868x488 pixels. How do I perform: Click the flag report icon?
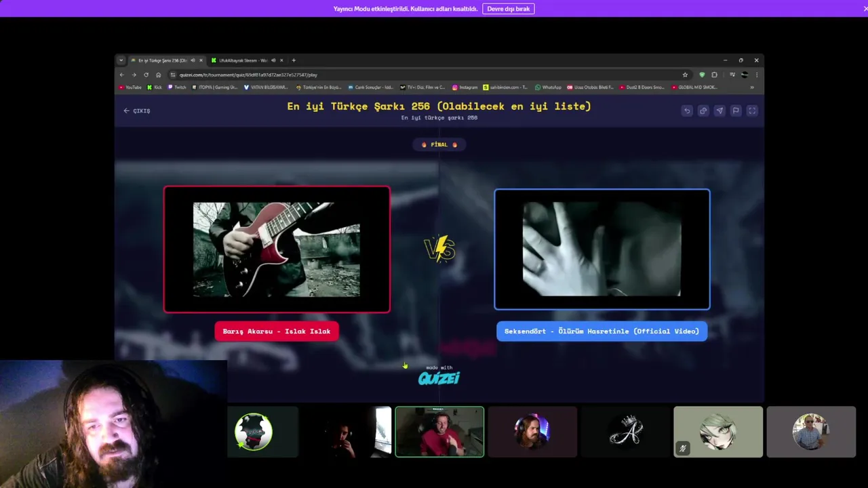[x=736, y=110]
